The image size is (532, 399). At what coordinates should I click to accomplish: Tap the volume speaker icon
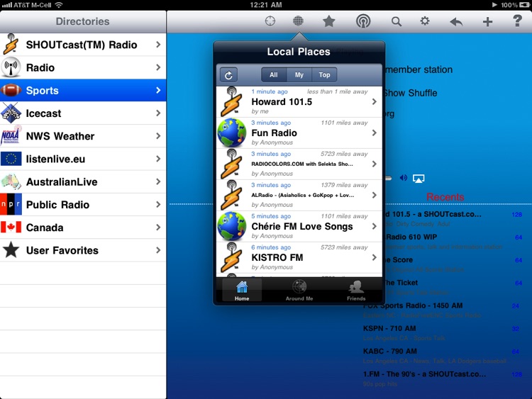pyautogui.click(x=404, y=178)
